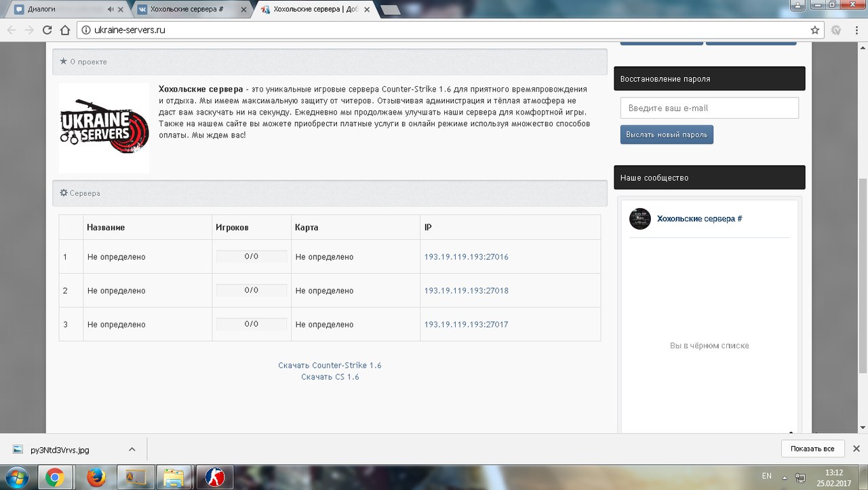Expand options chevron for py3Ntd3Vrvs.jpg download
This screenshot has width=868, height=490.
click(132, 449)
